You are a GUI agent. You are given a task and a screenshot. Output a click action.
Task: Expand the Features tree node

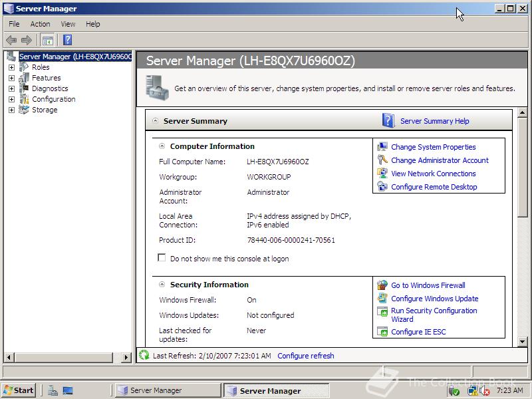point(11,78)
